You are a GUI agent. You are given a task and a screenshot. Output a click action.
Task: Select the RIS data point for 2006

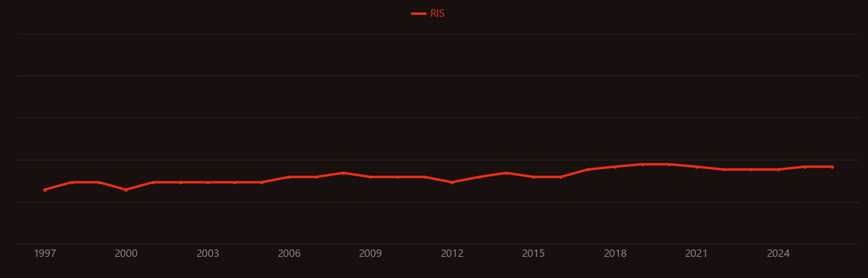coord(289,177)
